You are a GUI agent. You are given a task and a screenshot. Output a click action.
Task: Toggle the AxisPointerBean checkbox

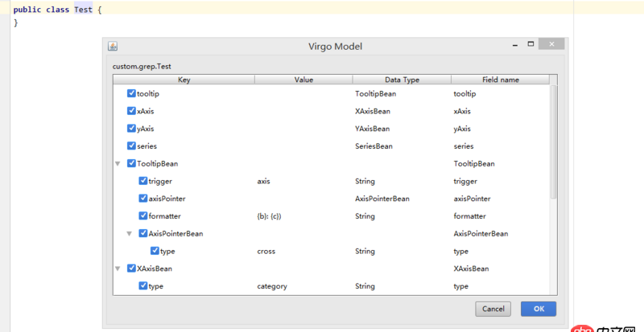tap(143, 233)
